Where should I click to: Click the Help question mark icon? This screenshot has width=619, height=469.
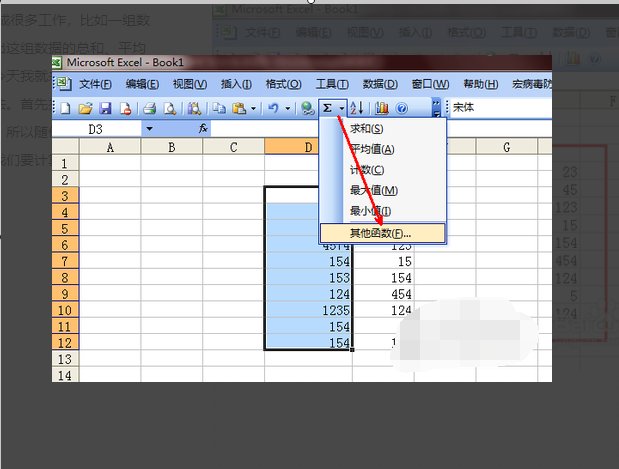pyautogui.click(x=402, y=108)
